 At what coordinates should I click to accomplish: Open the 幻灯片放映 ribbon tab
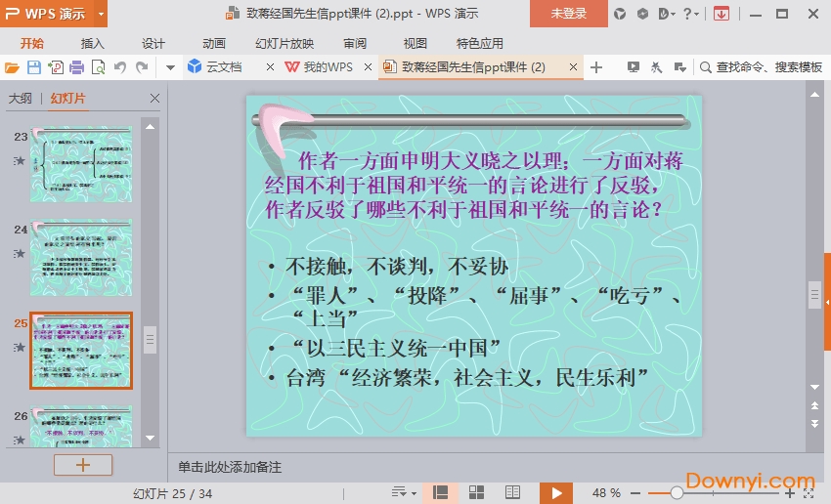(284, 43)
